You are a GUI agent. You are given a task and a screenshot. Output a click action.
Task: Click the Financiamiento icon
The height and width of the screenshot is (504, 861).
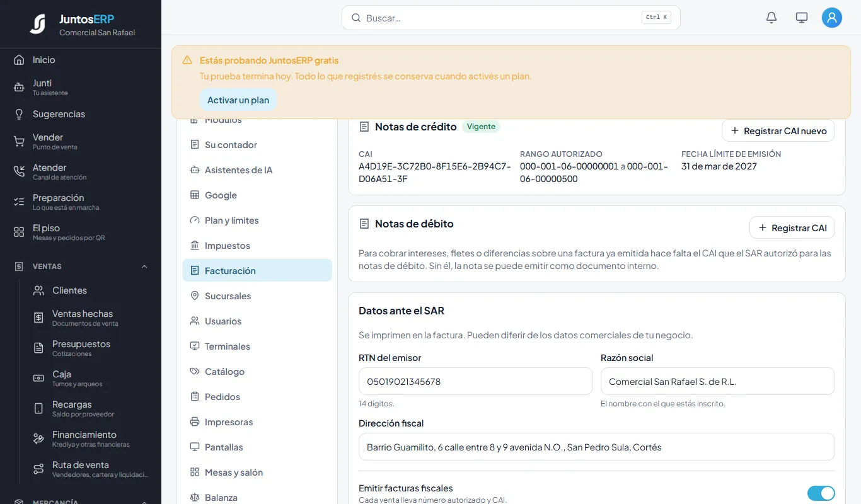[x=38, y=438]
